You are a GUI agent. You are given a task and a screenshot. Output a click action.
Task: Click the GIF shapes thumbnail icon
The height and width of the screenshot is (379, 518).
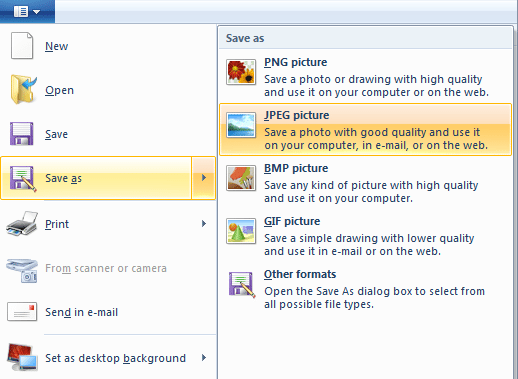pyautogui.click(x=241, y=231)
